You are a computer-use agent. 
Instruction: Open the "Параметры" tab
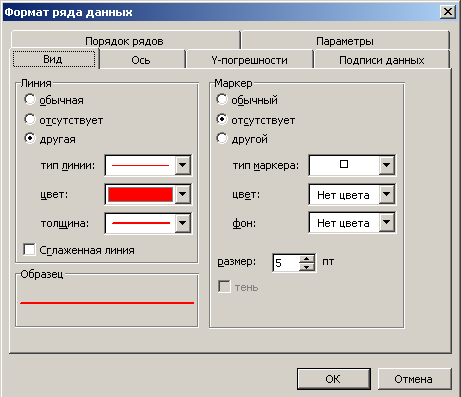coord(345,41)
